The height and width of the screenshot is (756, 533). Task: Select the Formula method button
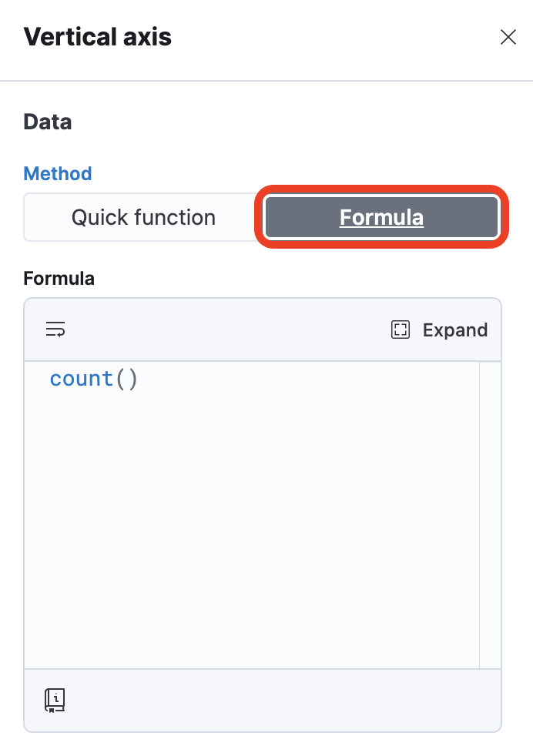381,217
